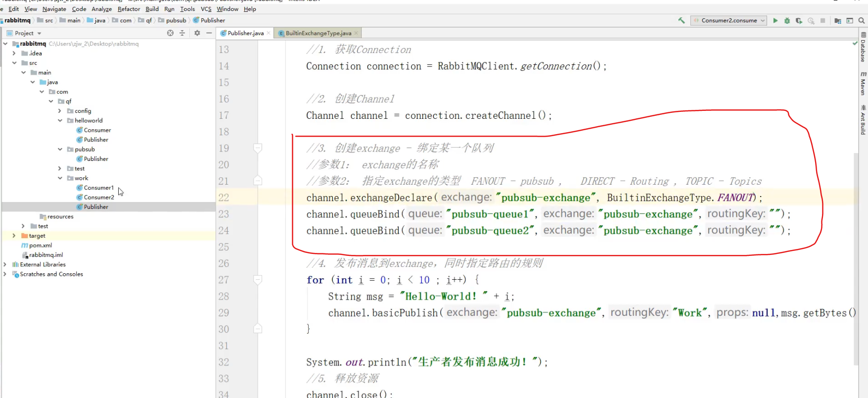Run with Coverage using the shield icon
Screen dimensions: 868x398
[x=799, y=20]
